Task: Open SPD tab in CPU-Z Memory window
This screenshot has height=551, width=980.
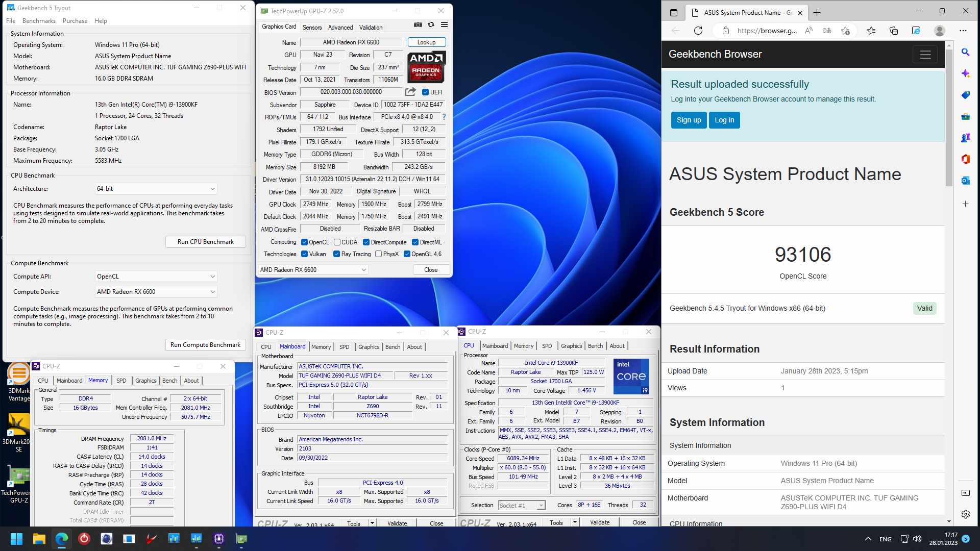Action: point(121,381)
